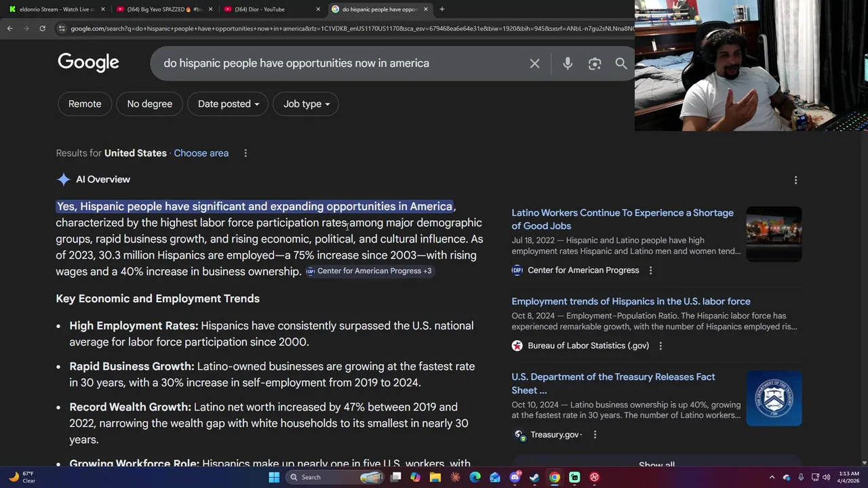Open more options for the Center for American Progress source
868x488 pixels.
point(650,270)
